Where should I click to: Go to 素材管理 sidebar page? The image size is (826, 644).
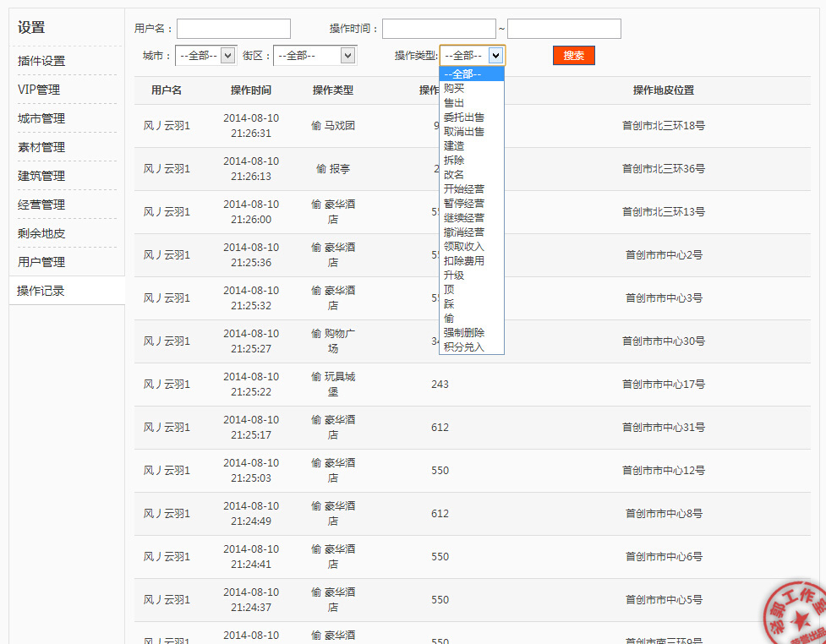[x=41, y=147]
